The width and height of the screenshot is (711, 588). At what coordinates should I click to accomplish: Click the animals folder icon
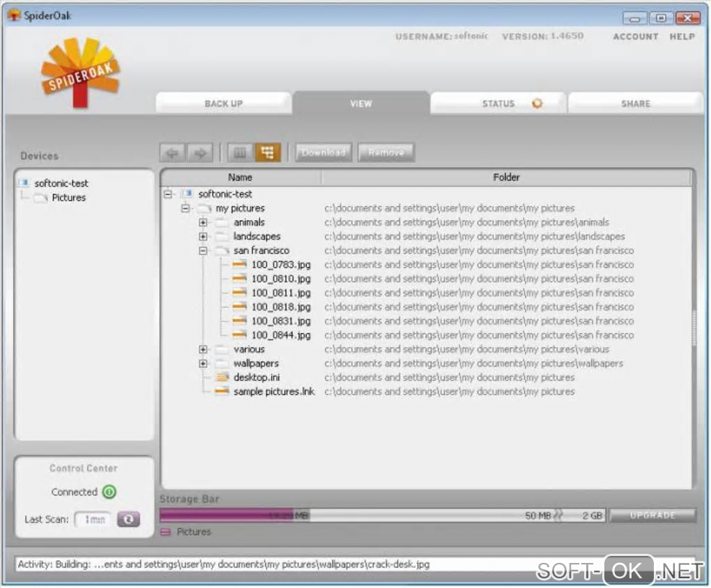222,222
